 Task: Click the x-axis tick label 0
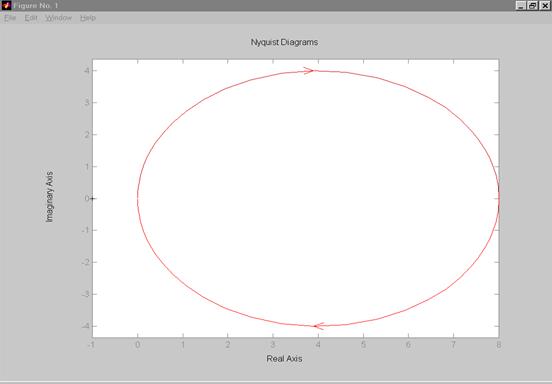point(138,345)
